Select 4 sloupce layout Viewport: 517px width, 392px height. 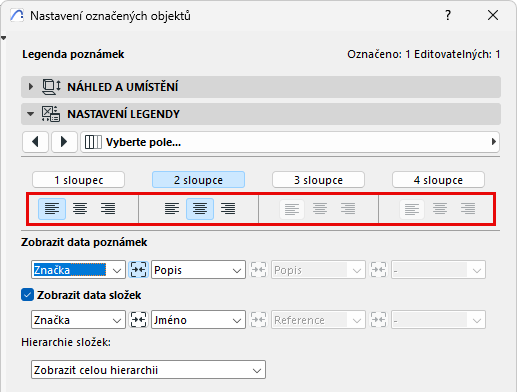pos(438,180)
